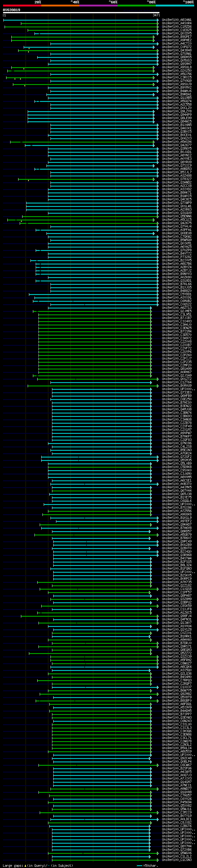Select the UniRef100_C6QQL6 label

coord(177,501)
